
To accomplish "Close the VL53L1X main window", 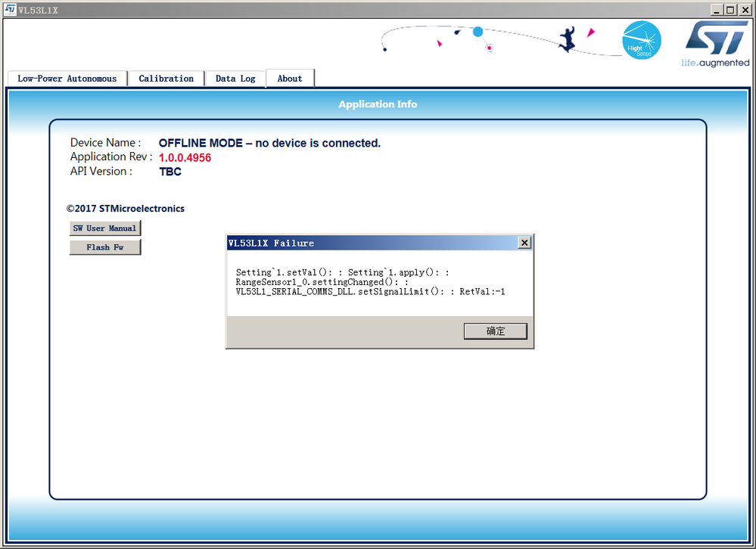I will pos(745,10).
